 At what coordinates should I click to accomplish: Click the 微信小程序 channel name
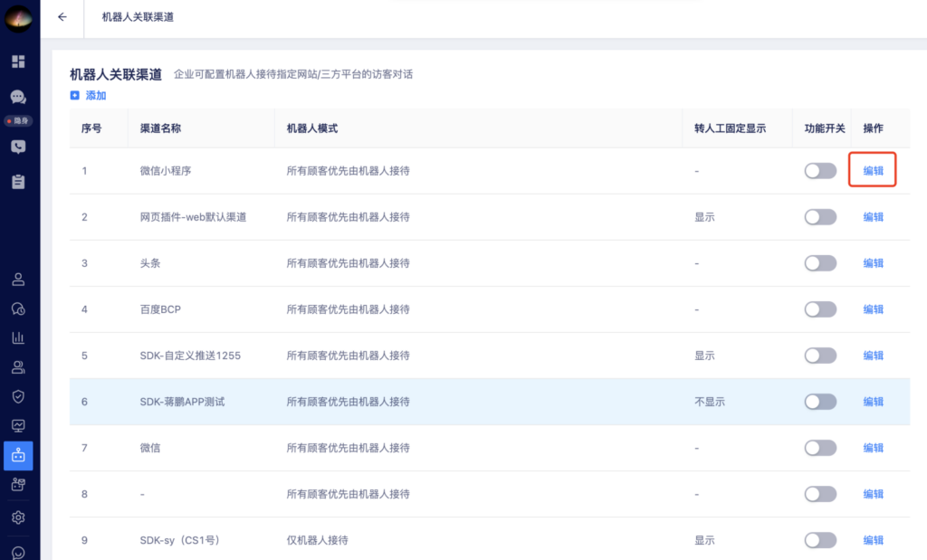click(166, 171)
